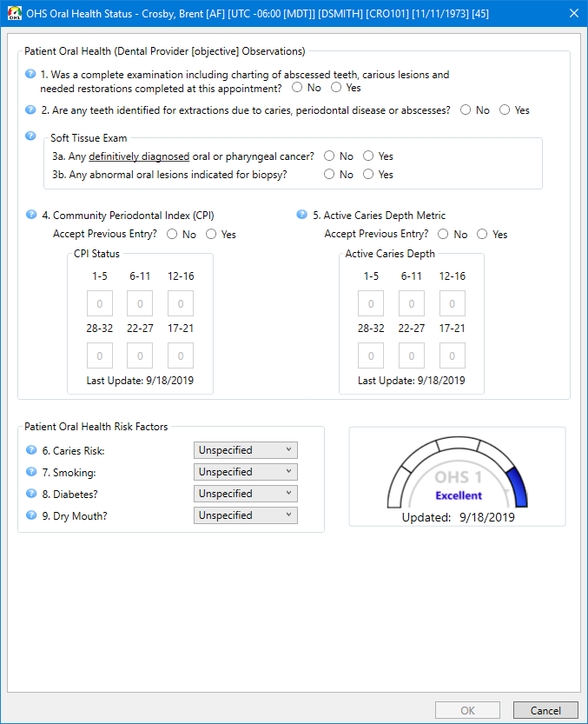Select No for complete examination question 1
This screenshot has width=588, height=724.
tap(297, 87)
